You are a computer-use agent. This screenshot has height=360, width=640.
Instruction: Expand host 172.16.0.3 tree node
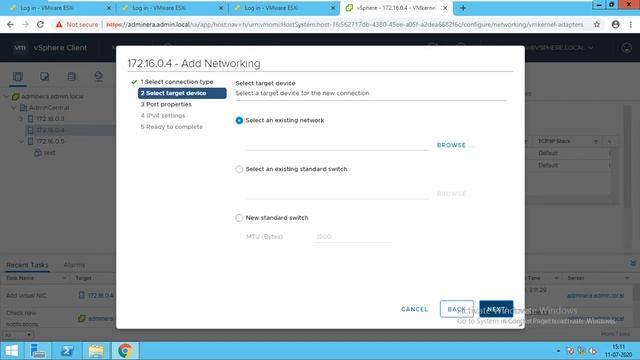21,119
